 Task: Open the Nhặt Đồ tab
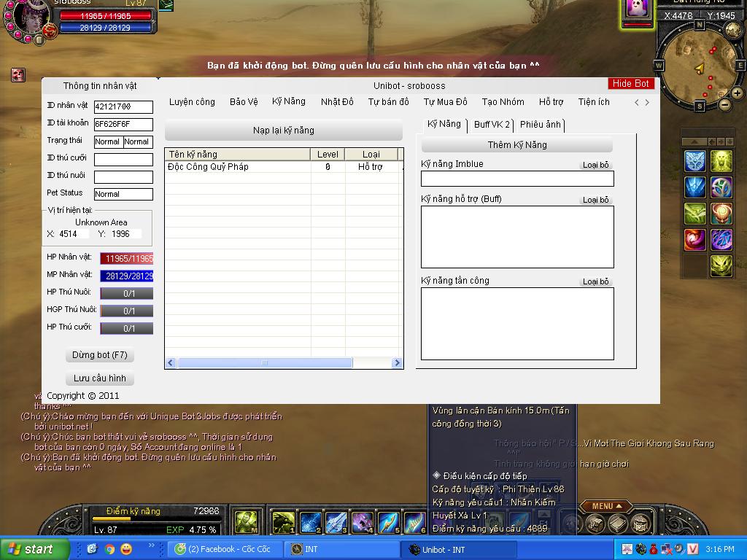[x=337, y=102]
